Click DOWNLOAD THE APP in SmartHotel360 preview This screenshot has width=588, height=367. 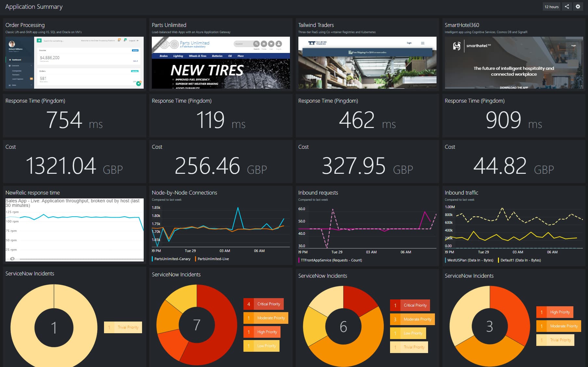pos(514,87)
